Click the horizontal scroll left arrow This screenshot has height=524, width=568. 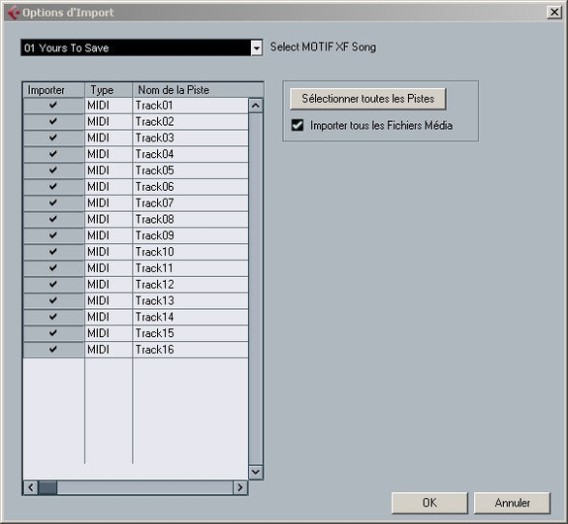(x=31, y=487)
